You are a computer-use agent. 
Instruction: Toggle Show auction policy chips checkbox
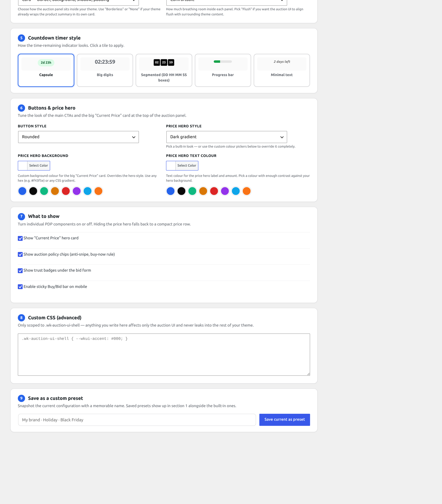point(20,254)
